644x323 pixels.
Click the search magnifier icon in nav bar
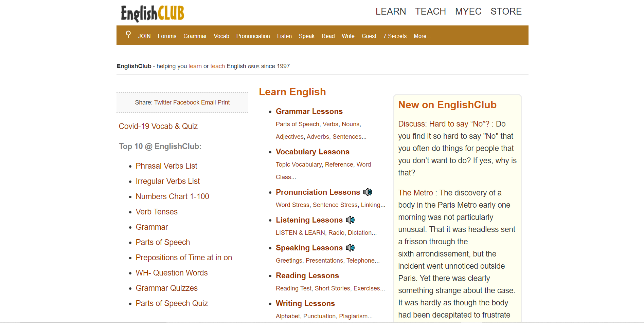pos(128,34)
